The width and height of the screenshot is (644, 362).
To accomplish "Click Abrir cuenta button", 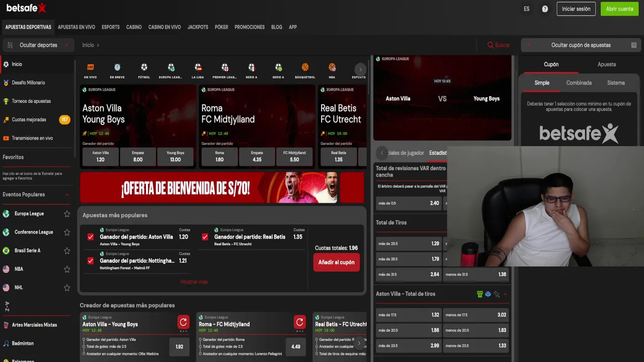I will click(x=619, y=9).
